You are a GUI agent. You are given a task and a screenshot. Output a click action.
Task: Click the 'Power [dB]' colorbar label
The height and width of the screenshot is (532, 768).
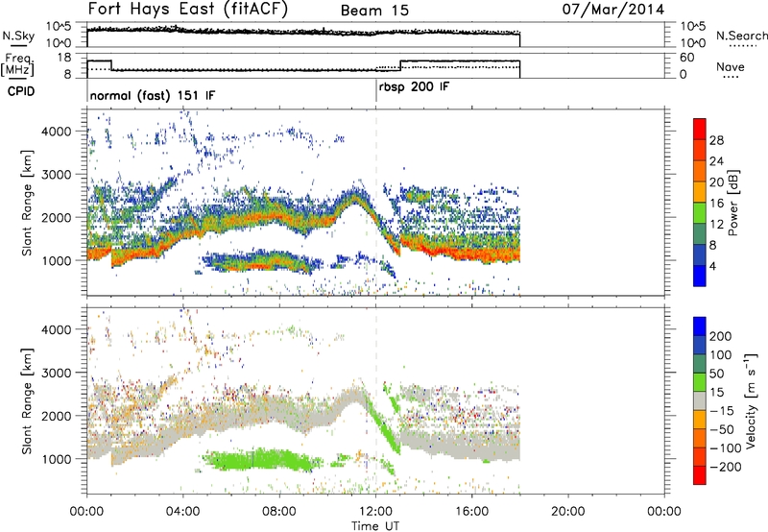point(732,203)
